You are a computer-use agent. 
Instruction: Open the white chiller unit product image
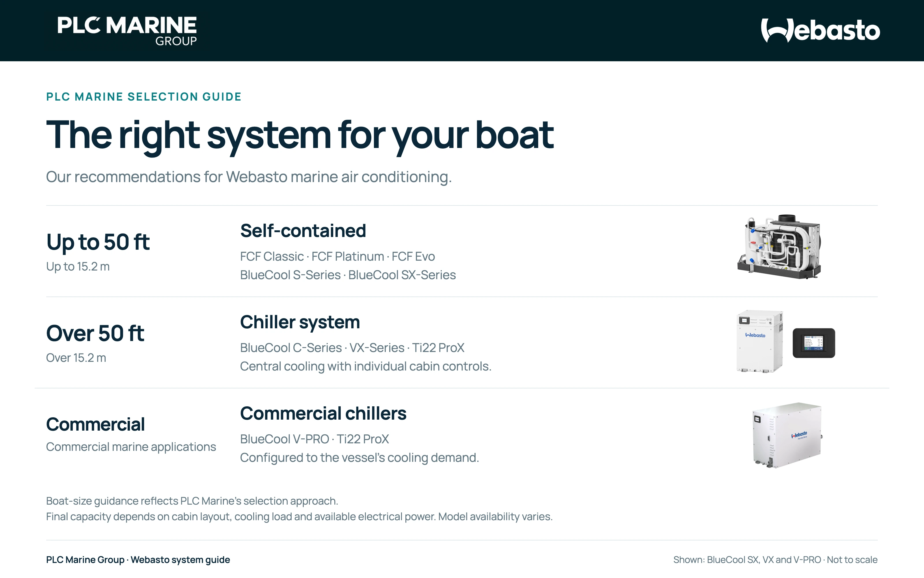(759, 341)
